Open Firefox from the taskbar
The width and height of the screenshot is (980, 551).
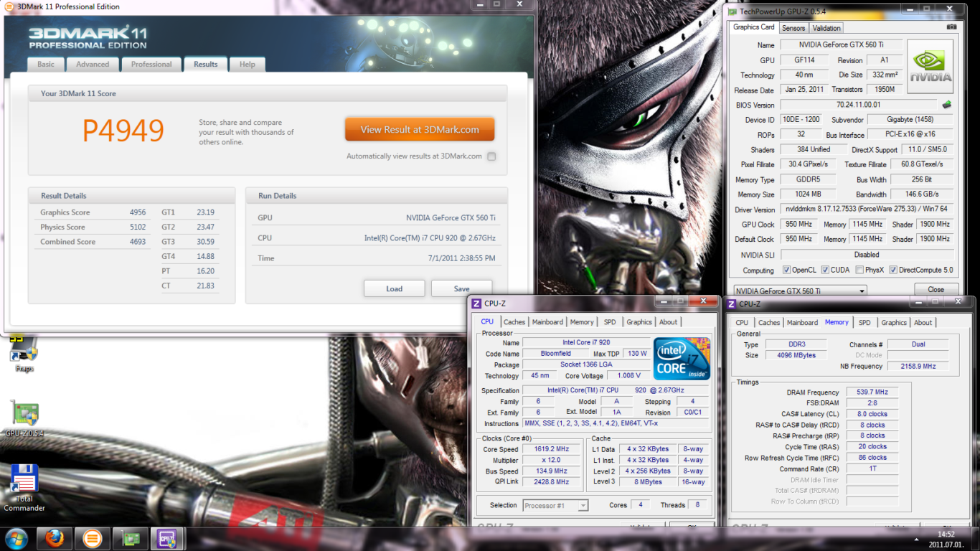coord(55,538)
